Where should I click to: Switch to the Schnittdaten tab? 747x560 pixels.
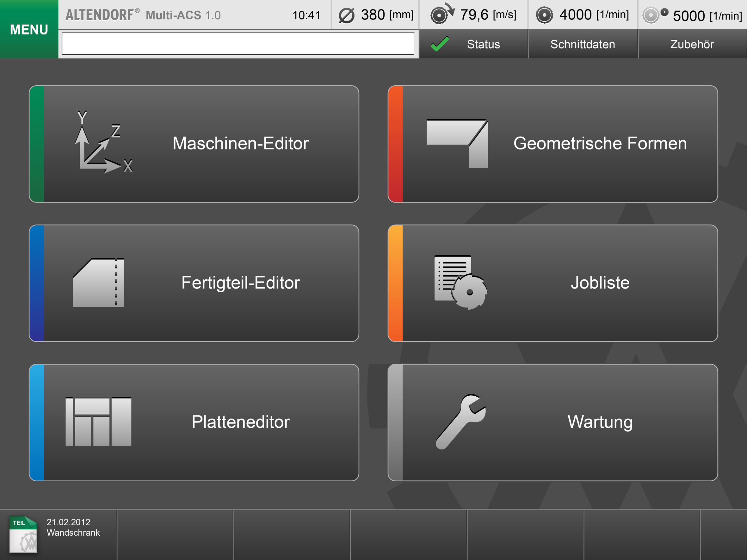click(583, 44)
